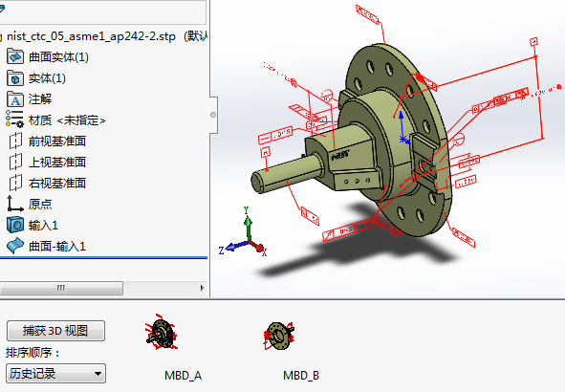Select 原点 tree label
This screenshot has width=565, height=392.
point(40,204)
